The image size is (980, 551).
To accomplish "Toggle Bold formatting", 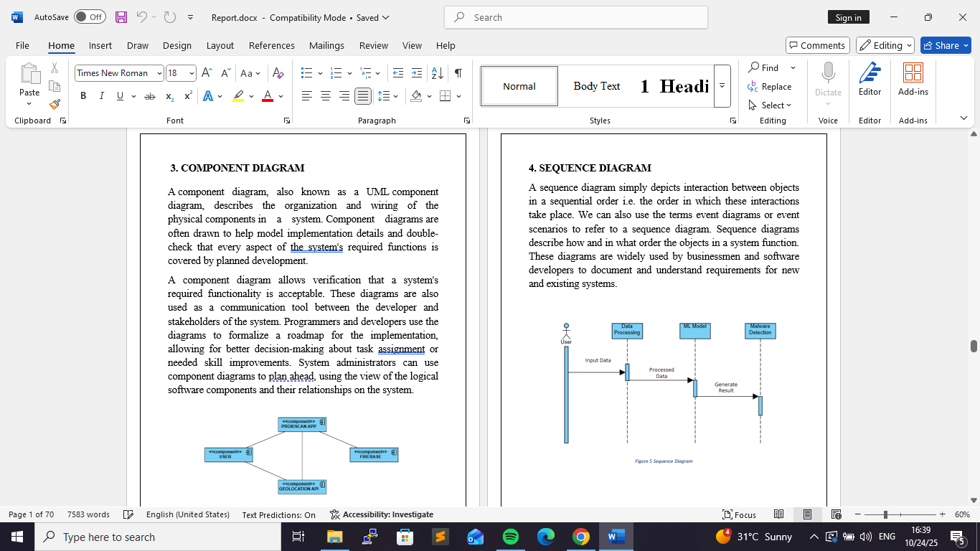I will click(x=83, y=96).
